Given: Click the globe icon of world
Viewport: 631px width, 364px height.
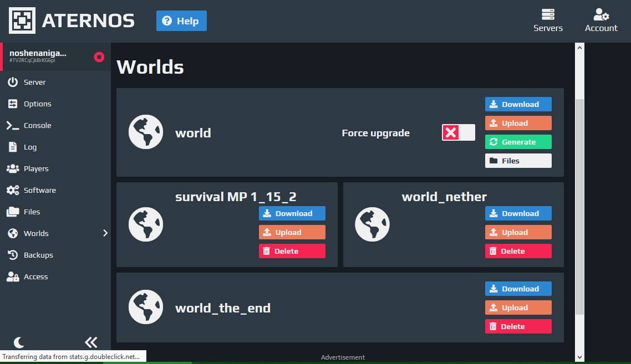Looking at the screenshot, I should (146, 132).
